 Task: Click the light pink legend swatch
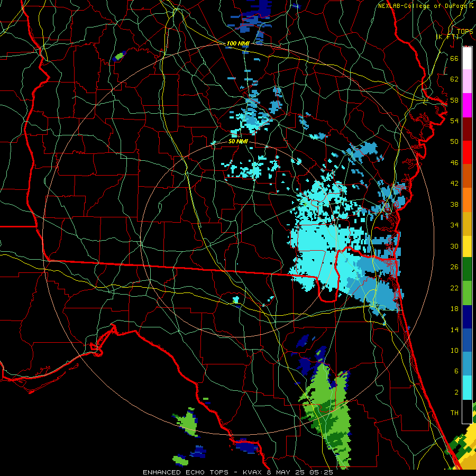pyautogui.click(x=467, y=81)
